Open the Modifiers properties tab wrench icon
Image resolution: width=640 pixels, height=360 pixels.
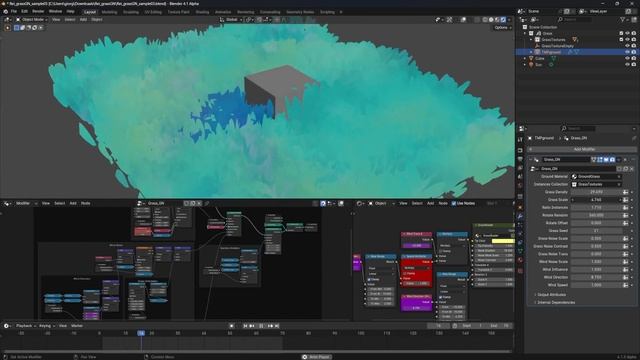(520, 216)
